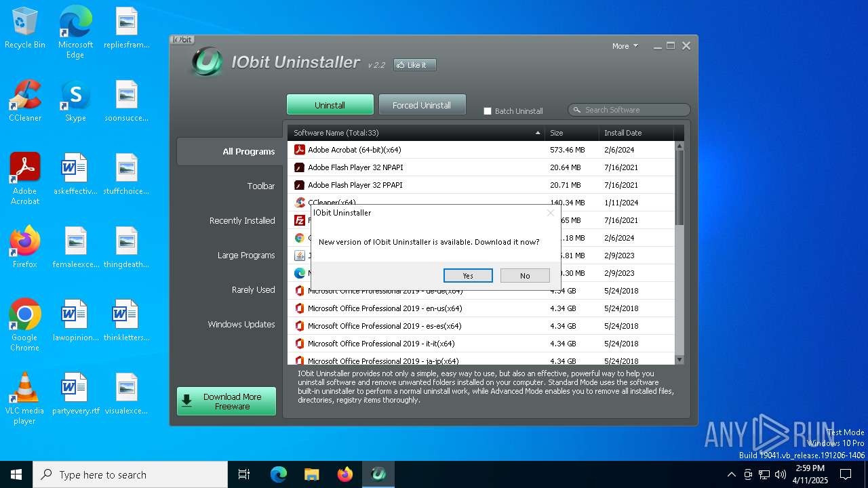Open the More dropdown menu
The image size is (868, 488).
click(x=625, y=46)
